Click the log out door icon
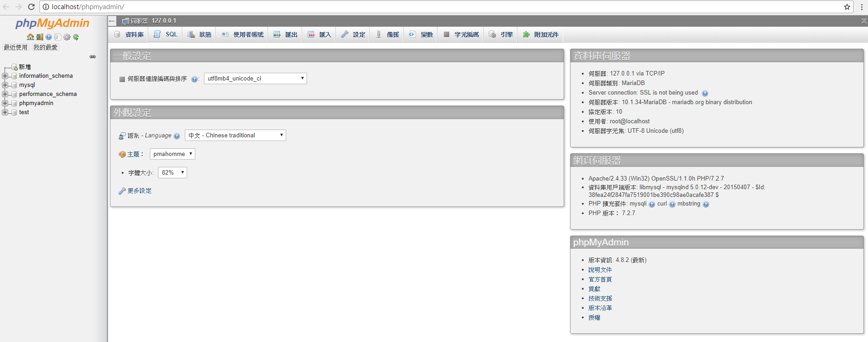Image resolution: width=868 pixels, height=342 pixels. pyautogui.click(x=40, y=37)
